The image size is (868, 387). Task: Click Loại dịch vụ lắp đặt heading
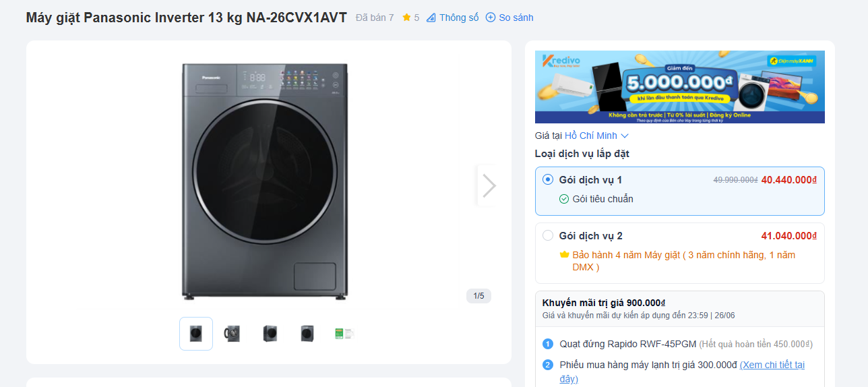[x=582, y=154]
